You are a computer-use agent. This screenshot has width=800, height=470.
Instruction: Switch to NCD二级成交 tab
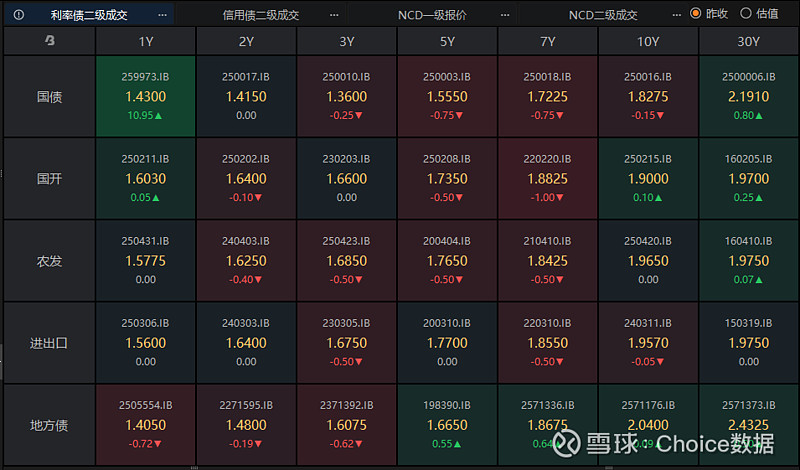pyautogui.click(x=603, y=15)
